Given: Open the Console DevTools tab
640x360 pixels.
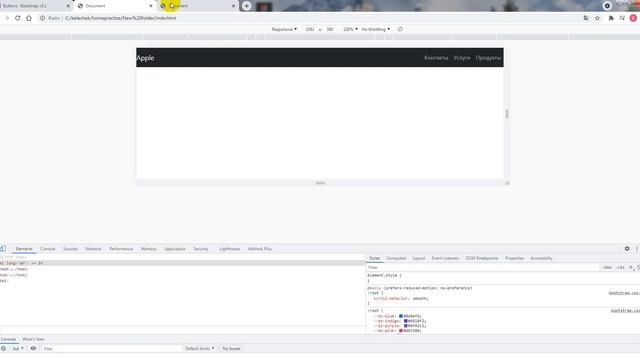Looking at the screenshot, I should click(x=47, y=249).
